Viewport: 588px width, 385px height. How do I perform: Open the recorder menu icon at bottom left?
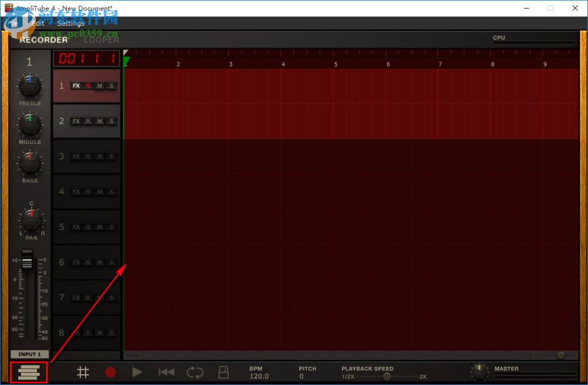click(x=29, y=372)
